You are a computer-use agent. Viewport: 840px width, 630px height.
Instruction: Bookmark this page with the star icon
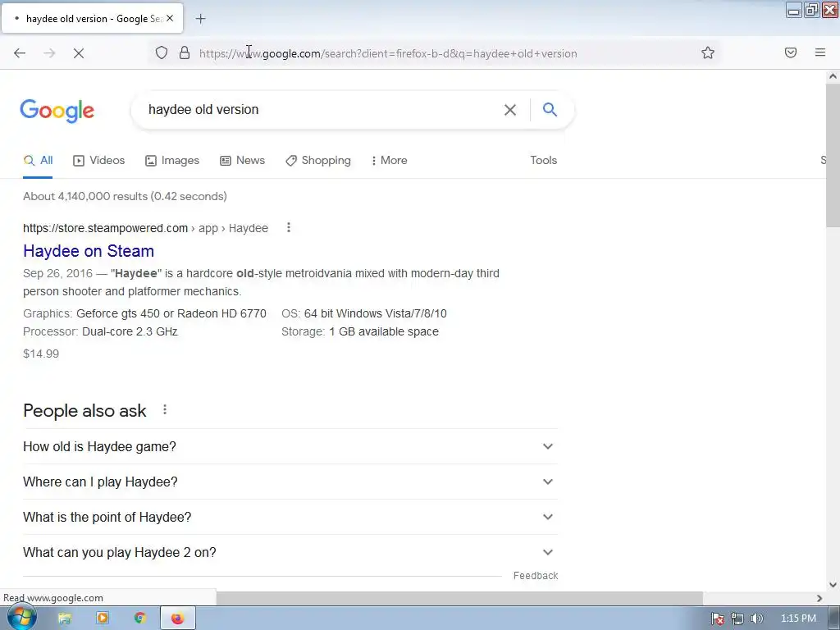point(708,52)
